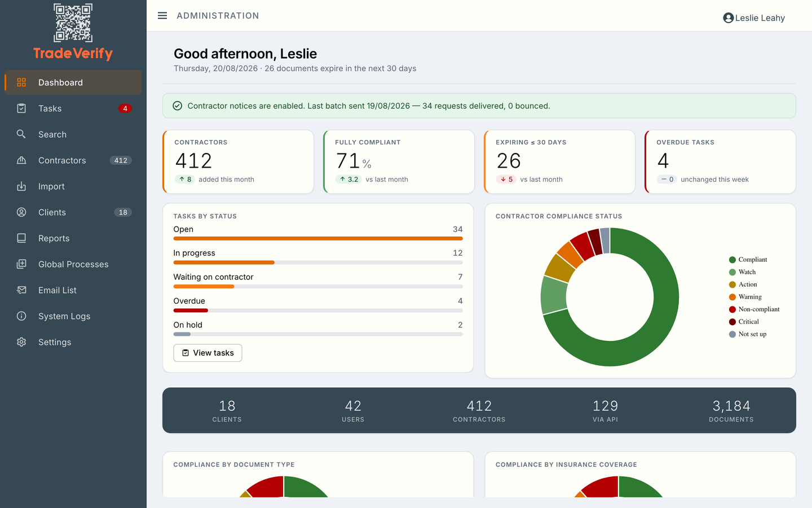The image size is (812, 508).
Task: Select the Contractors 412 stat card
Action: 238,162
